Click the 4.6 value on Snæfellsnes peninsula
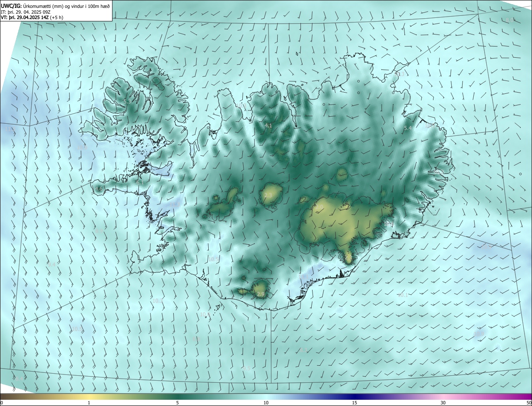The width and height of the screenshot is (532, 406). (99, 189)
